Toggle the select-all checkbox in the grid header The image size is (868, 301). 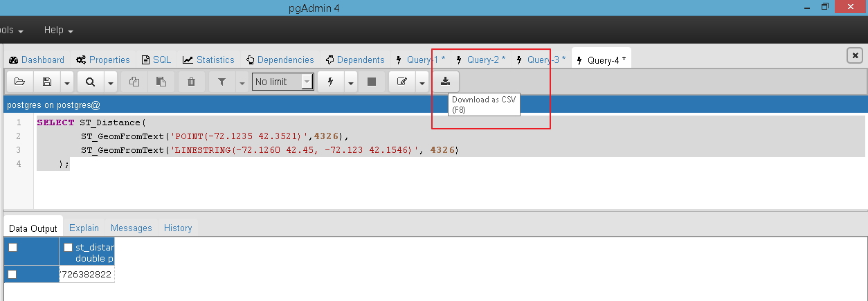click(12, 247)
